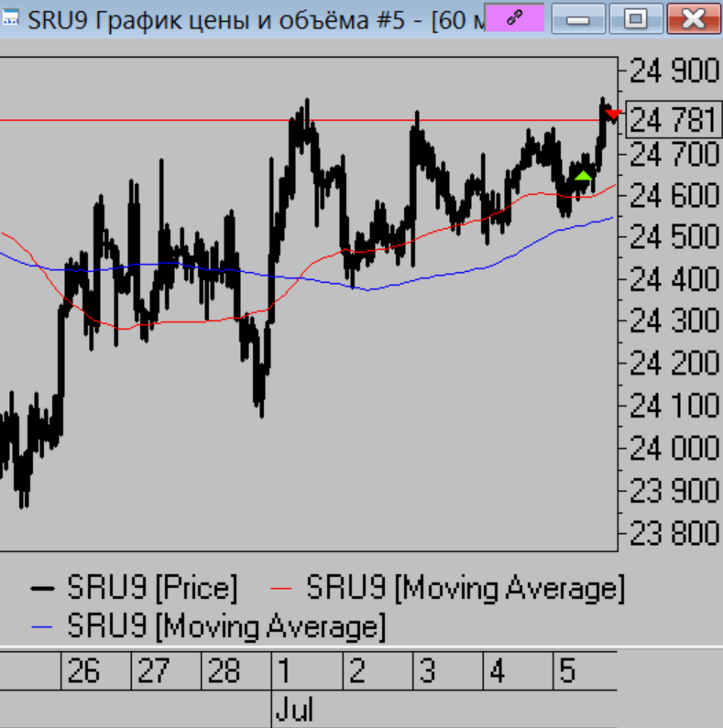The image size is (723, 728).
Task: Click the 24 900 label on price axis
Action: (674, 70)
